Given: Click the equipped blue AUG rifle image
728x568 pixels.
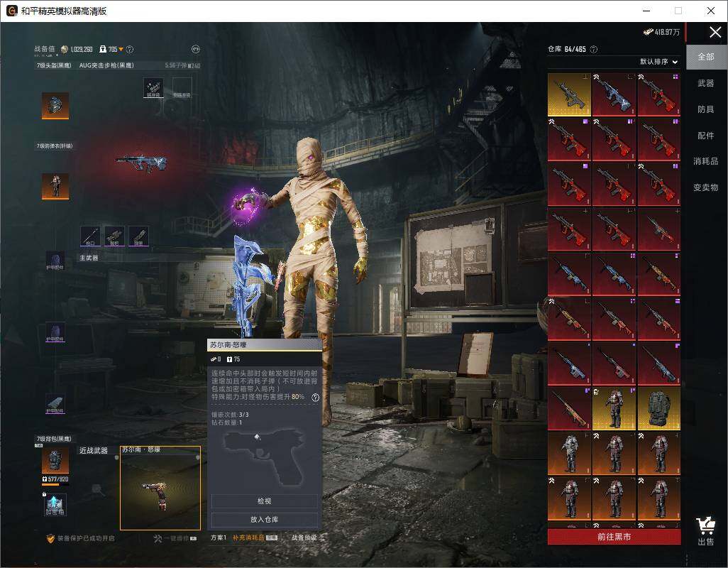Looking at the screenshot, I should pyautogui.click(x=141, y=163).
